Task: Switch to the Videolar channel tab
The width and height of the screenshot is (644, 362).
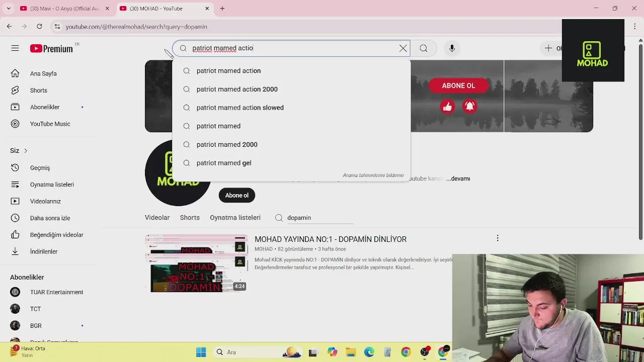Action: pyautogui.click(x=157, y=218)
